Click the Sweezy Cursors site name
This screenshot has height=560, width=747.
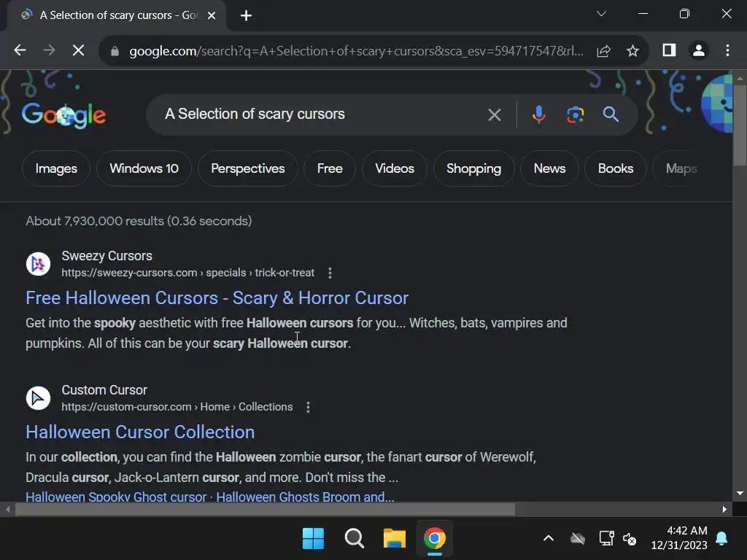click(107, 256)
